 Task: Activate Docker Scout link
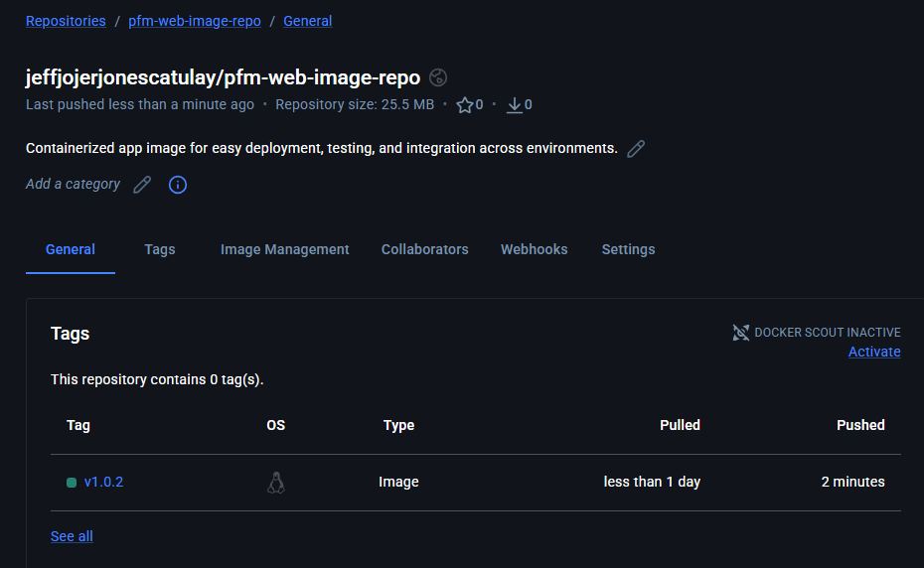coord(874,352)
